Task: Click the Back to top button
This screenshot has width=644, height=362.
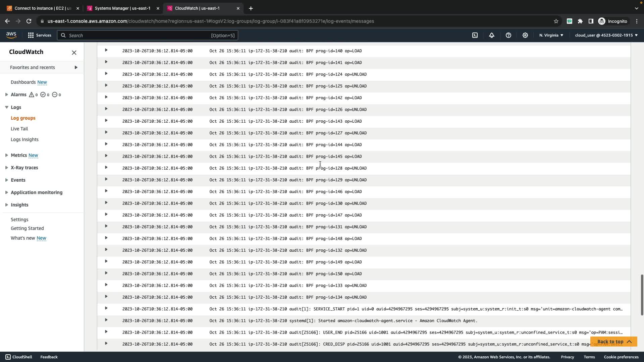Action: pyautogui.click(x=613, y=342)
